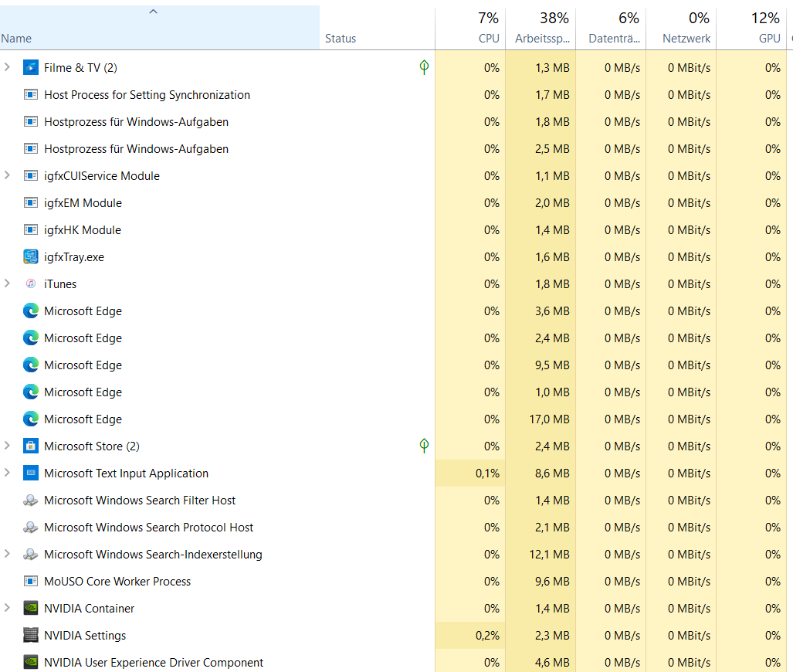
Task: Click the 2,3 MB value of NVIDIA Settings
Action: pos(552,635)
